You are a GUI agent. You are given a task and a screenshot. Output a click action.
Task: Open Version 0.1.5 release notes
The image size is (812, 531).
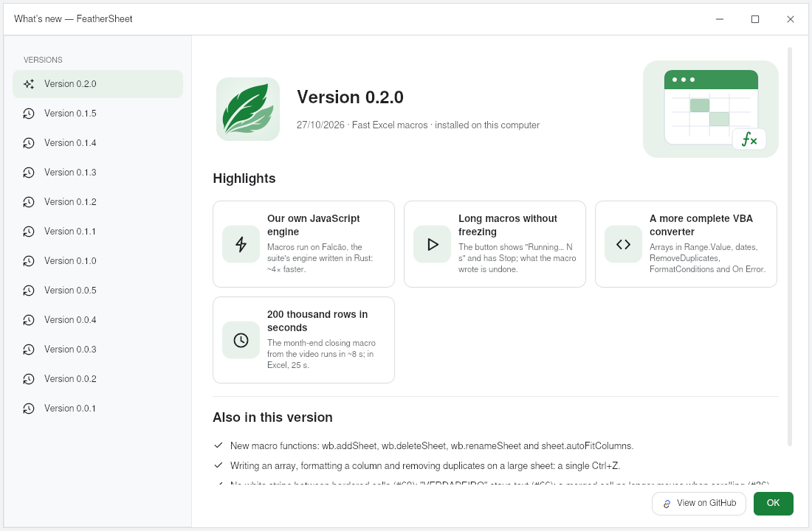pos(97,114)
